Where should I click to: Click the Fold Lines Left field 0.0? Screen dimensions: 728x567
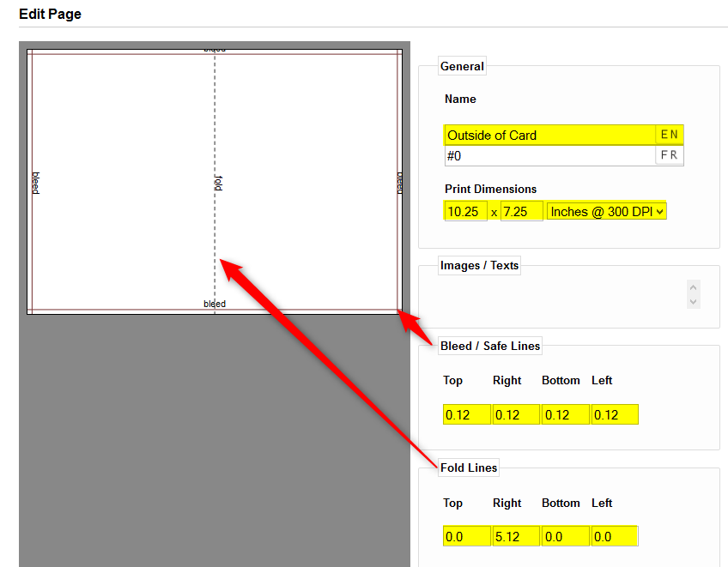click(x=615, y=536)
